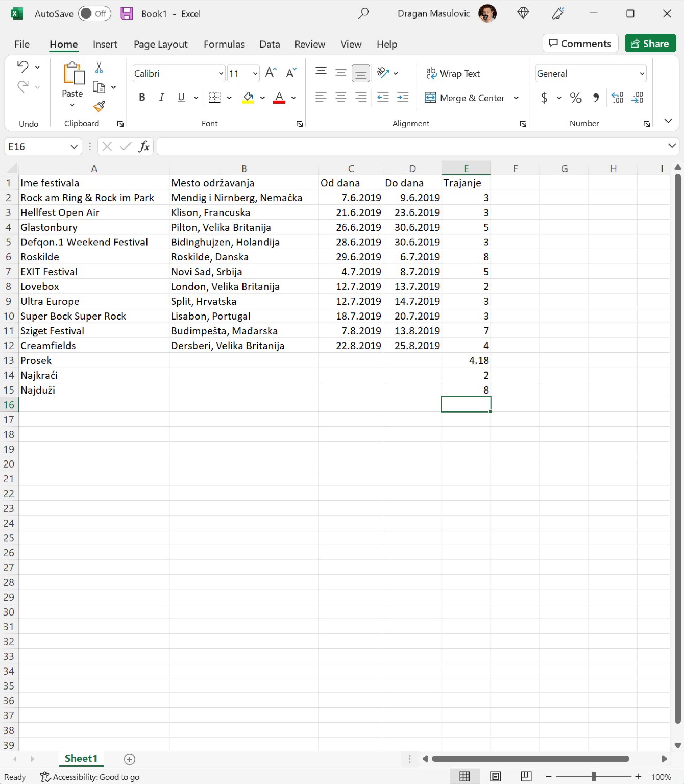This screenshot has height=784, width=684.
Task: Click the Save floppy disk icon
Action: [x=127, y=14]
